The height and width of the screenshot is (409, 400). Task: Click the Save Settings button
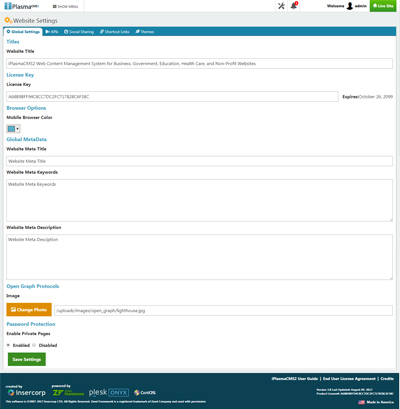click(27, 359)
